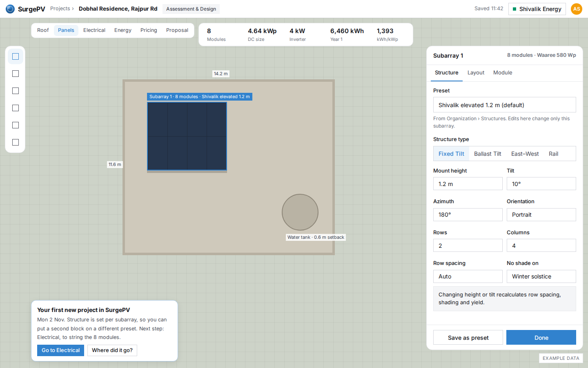Screen dimensions: 588x368
Task: Open the AS user avatar menu
Action: pyautogui.click(x=576, y=9)
